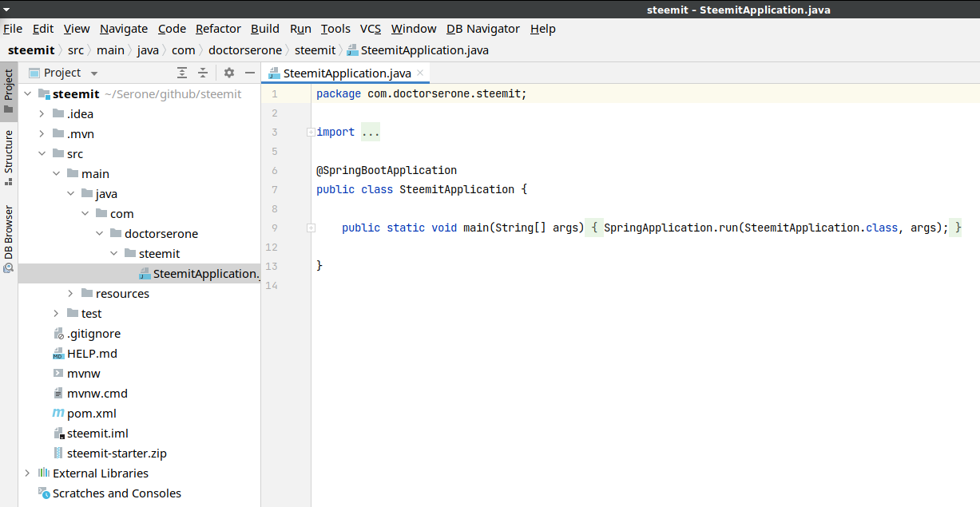Viewport: 980px width, 507px height.
Task: Click the HELP.md markdown file icon
Action: coord(58,354)
